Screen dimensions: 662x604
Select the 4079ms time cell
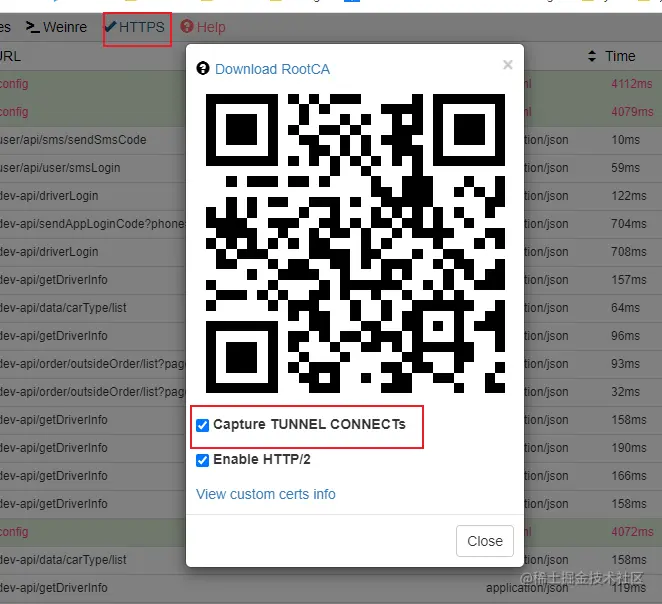coord(632,112)
